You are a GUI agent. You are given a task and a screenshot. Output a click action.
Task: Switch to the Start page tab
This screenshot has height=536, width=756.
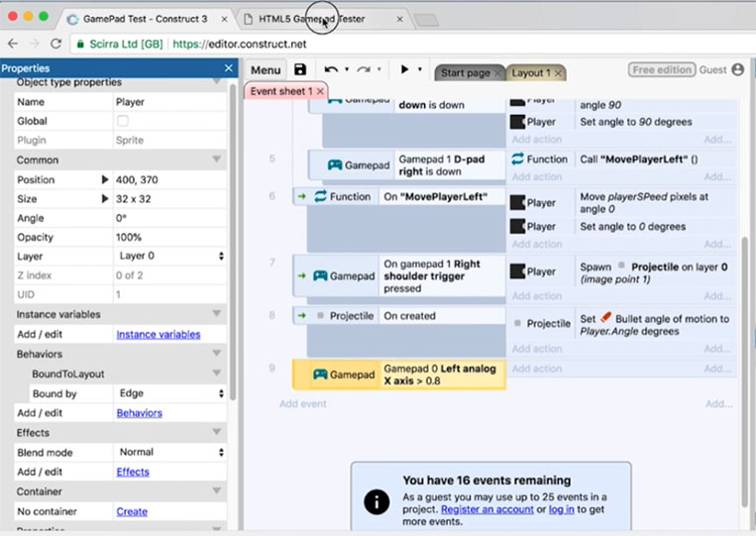(466, 72)
